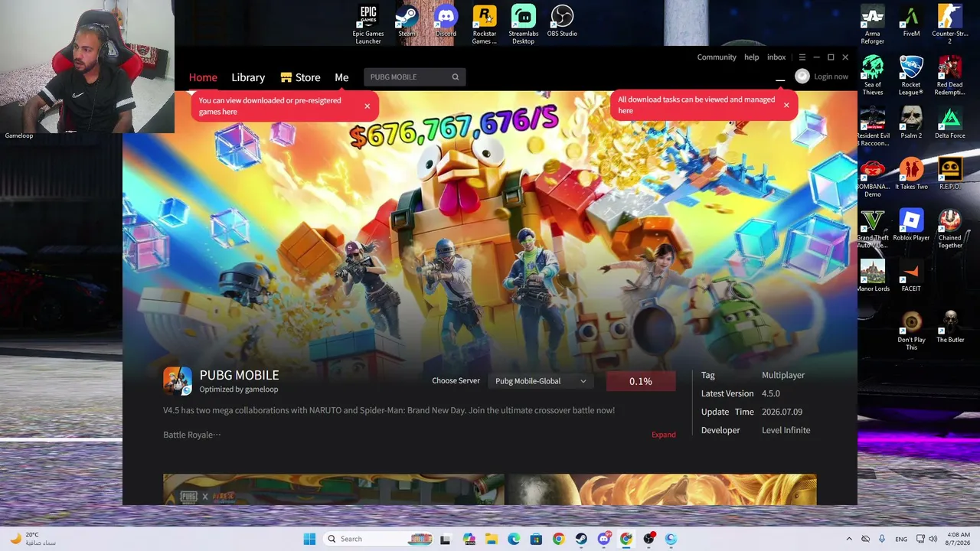Click the PUBG MOBILE title text
Screen dimensions: 980x551
click(239, 375)
